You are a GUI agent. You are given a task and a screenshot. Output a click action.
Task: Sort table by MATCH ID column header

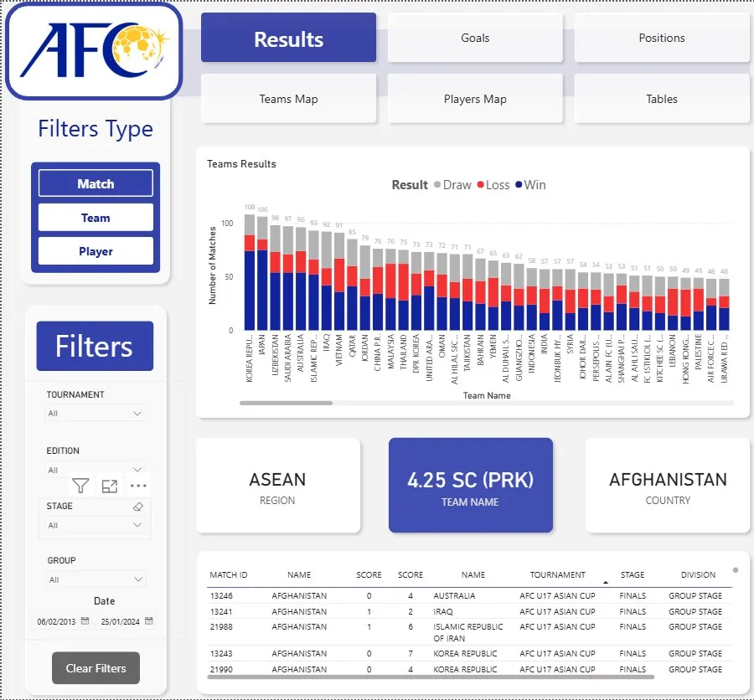coord(229,574)
